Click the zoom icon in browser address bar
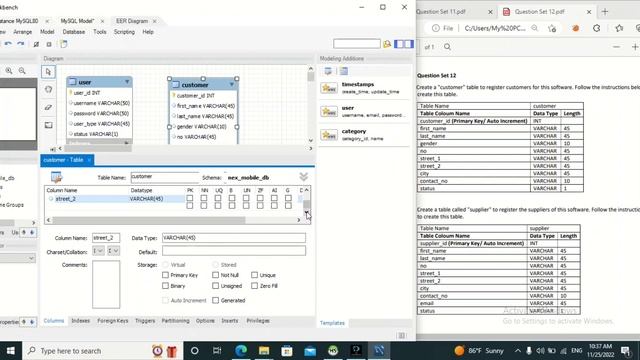This screenshot has height=360, width=640. click(534, 28)
